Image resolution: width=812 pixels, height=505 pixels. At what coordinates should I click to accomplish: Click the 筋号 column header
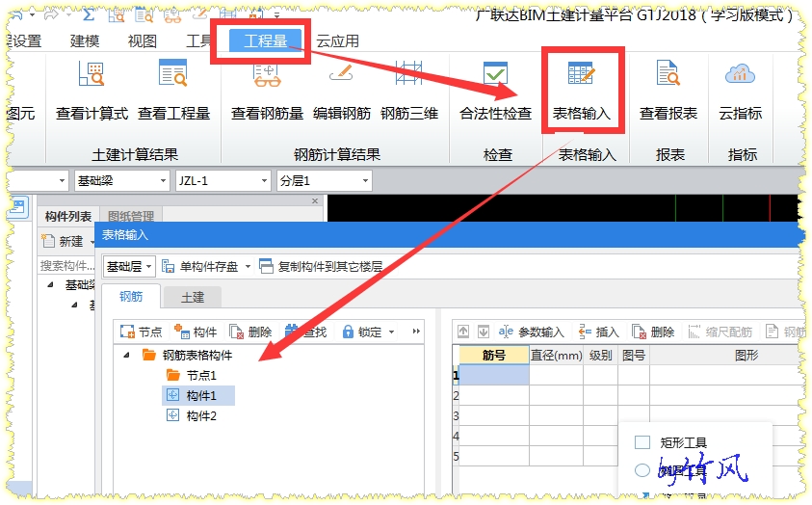(x=494, y=356)
